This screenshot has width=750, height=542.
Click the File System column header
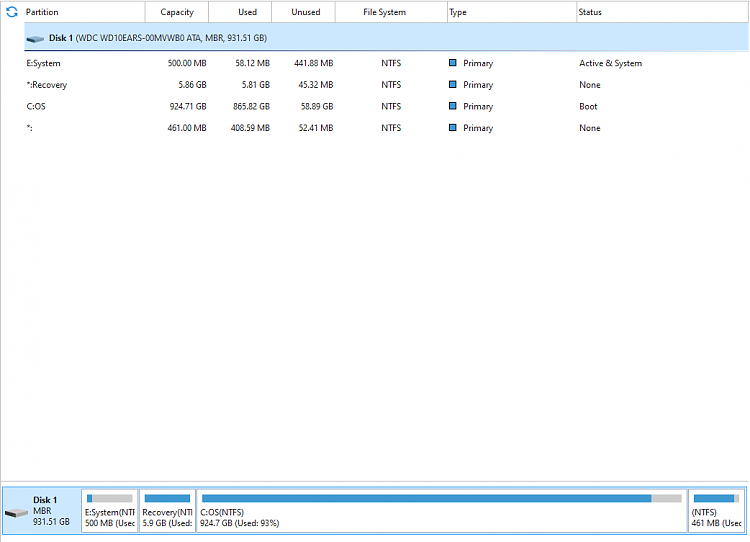coord(384,12)
